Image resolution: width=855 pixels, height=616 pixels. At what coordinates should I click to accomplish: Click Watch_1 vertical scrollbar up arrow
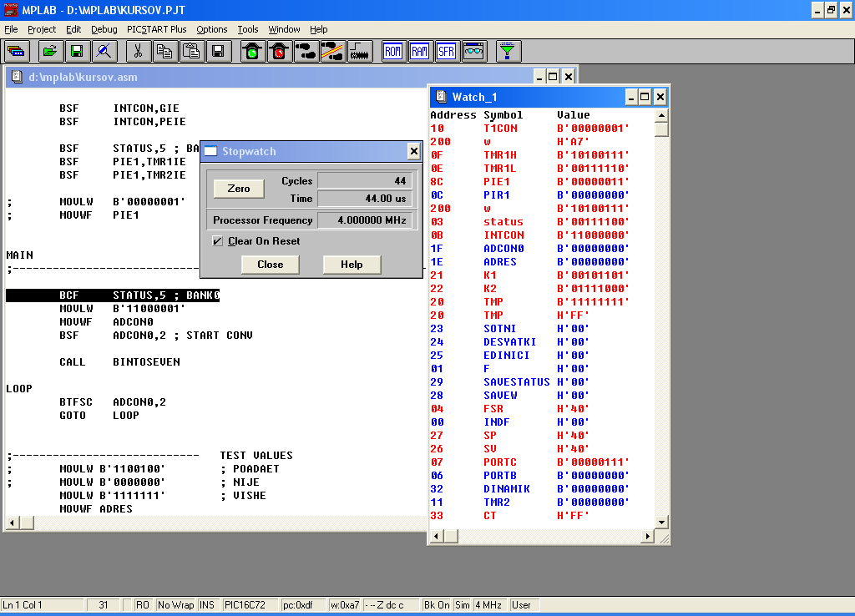661,115
